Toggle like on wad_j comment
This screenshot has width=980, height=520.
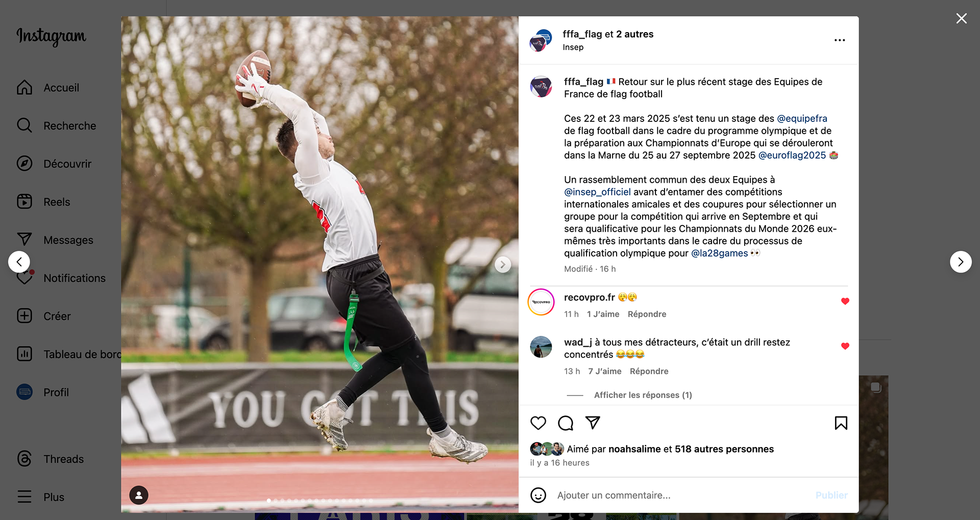click(845, 346)
